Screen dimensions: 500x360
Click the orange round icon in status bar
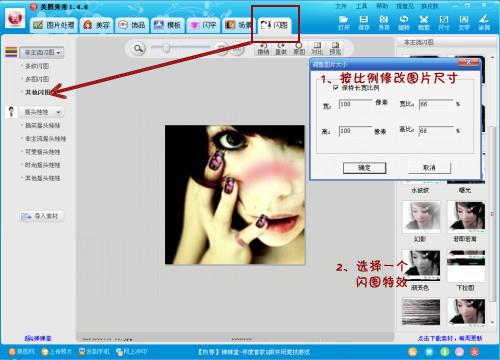[x=413, y=351]
